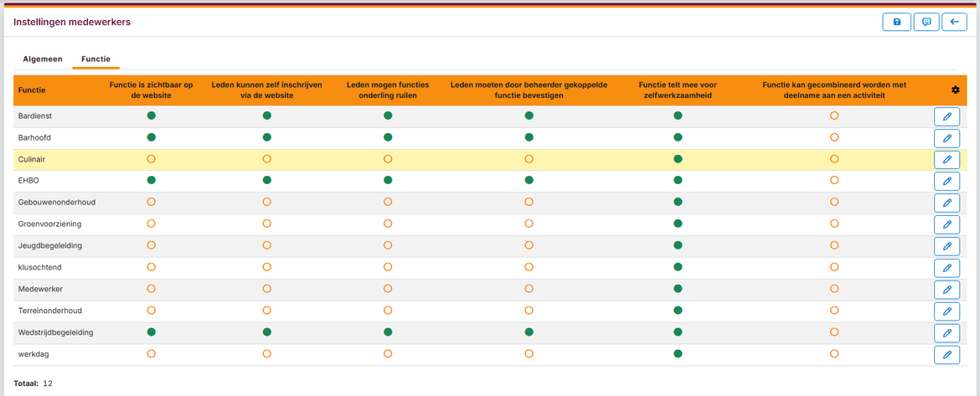This screenshot has height=396, width=980.
Task: Toggle activity combination for Barhoofd
Action: (x=833, y=136)
